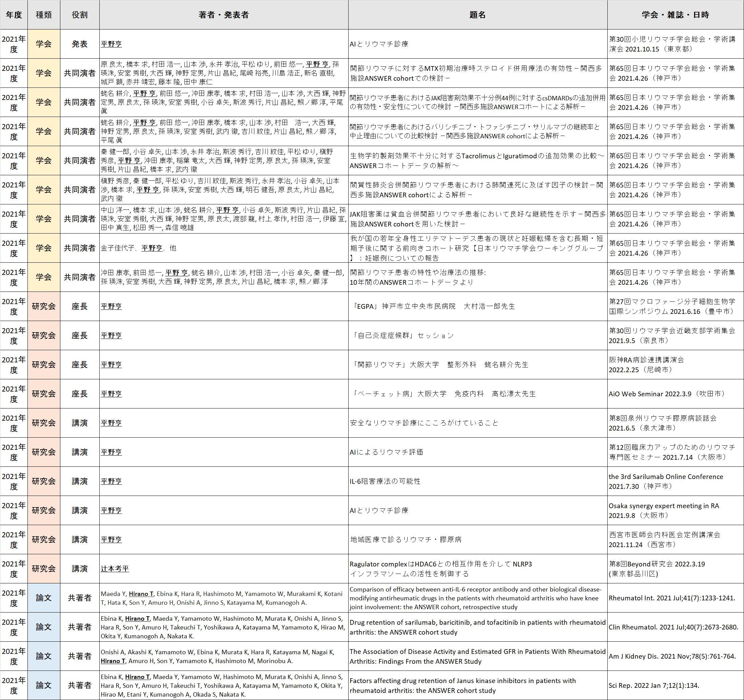Click the 種類 column header
Screen dimensions: 744x700
coord(44,15)
